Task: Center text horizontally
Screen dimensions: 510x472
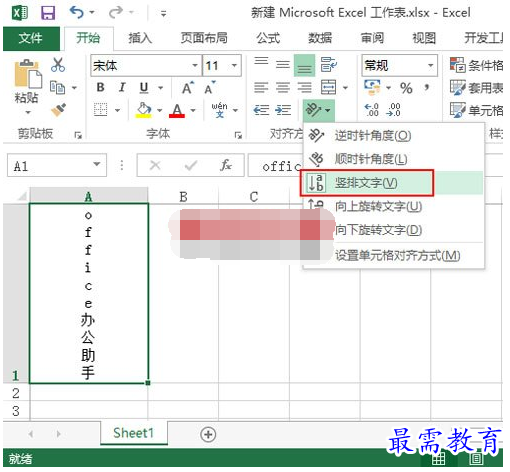Action: pyautogui.click(x=283, y=88)
